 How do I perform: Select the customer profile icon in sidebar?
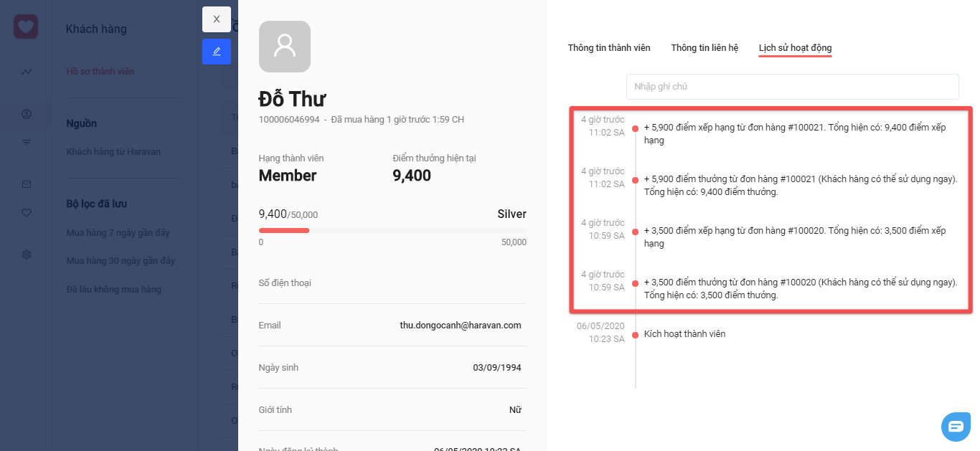pyautogui.click(x=27, y=114)
